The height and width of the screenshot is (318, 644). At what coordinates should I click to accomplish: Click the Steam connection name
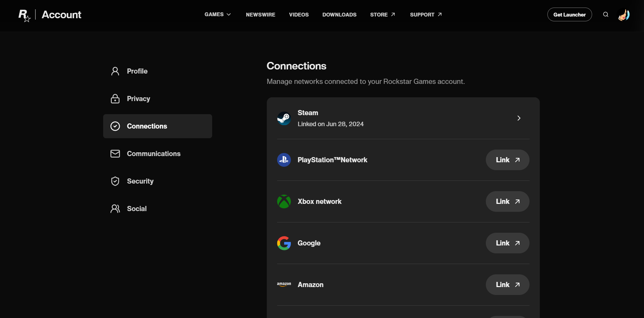click(x=308, y=113)
